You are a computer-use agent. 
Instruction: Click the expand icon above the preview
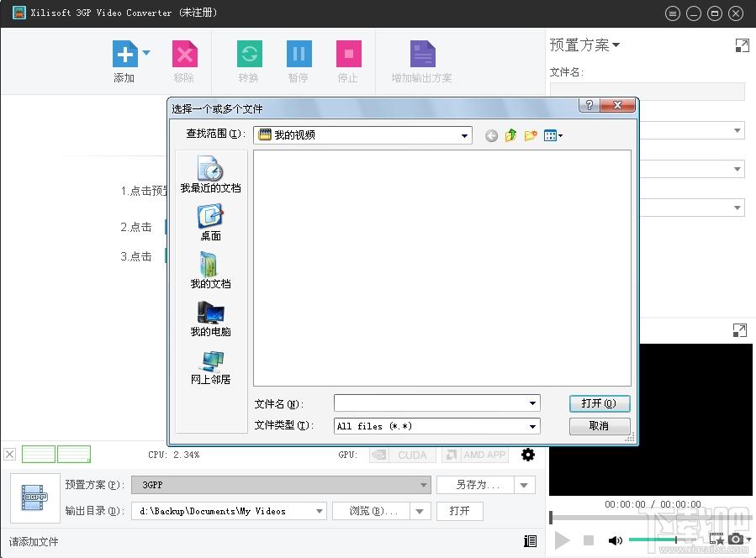pyautogui.click(x=740, y=330)
